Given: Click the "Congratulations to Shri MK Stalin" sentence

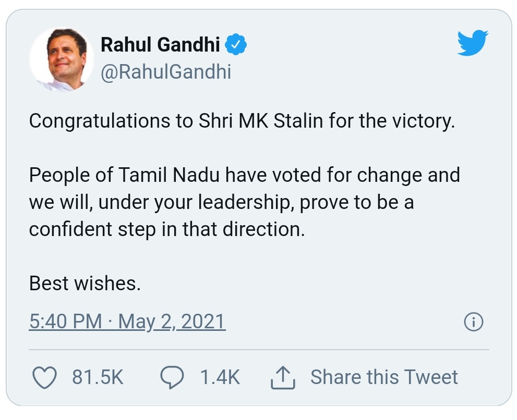Looking at the screenshot, I should tap(177, 121).
